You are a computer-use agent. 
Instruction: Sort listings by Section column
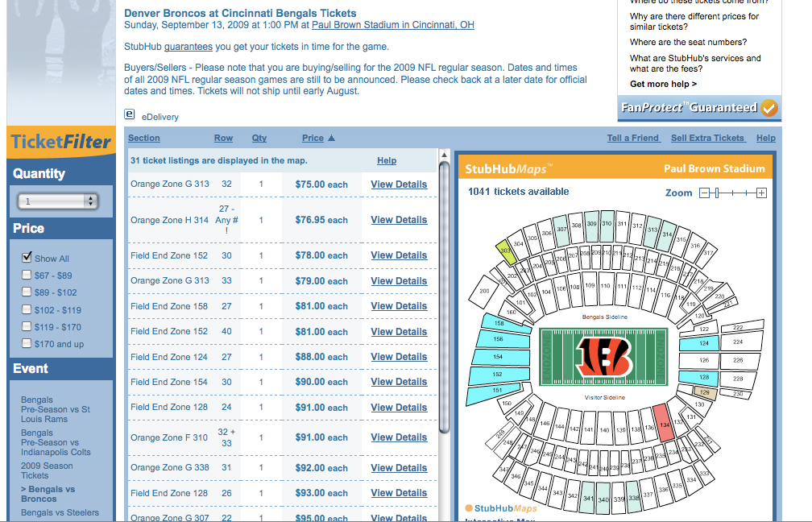(144, 138)
